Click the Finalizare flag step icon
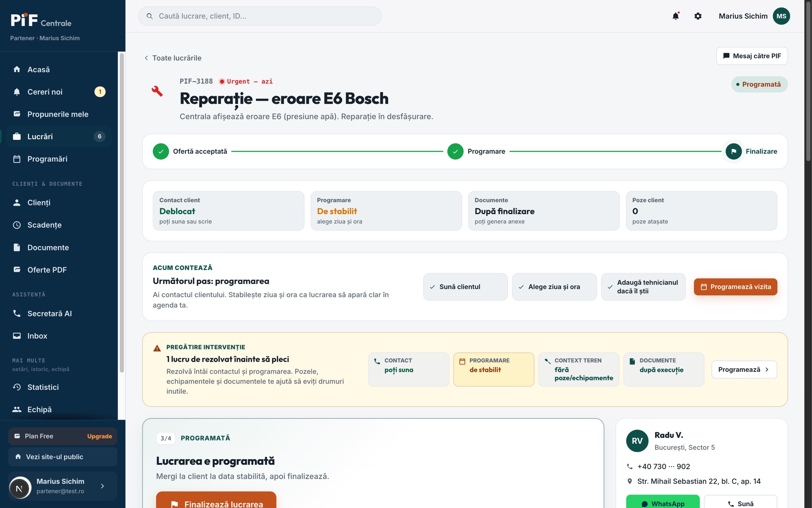This screenshot has height=508, width=812. point(734,151)
